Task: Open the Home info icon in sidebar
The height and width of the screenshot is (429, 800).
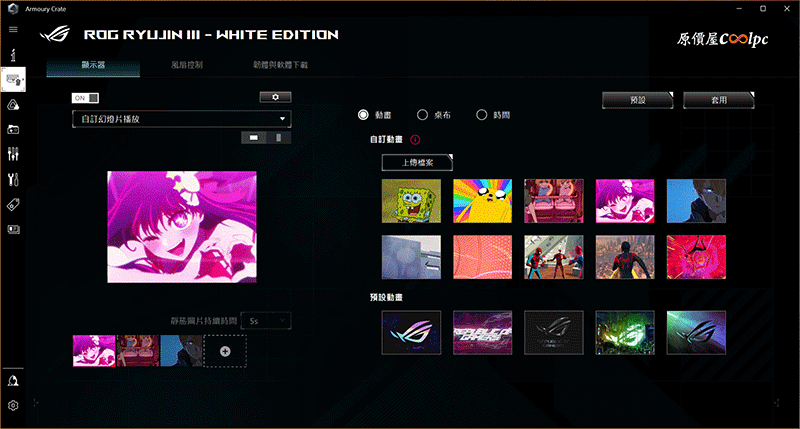Action: tap(13, 55)
